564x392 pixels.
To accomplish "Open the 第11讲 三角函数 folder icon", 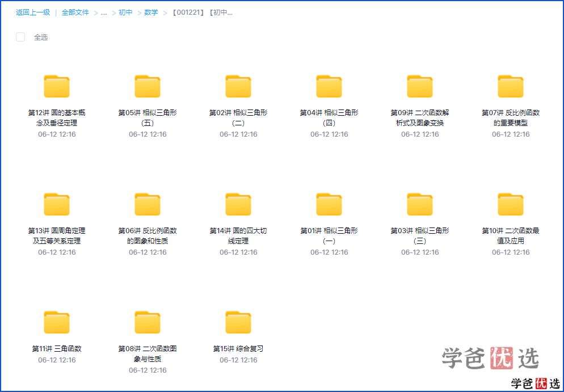I will (57, 322).
